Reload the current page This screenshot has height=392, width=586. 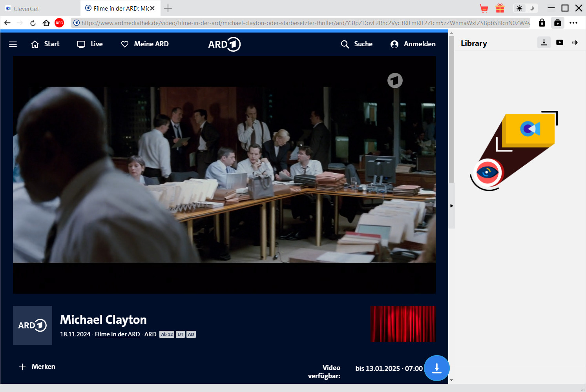(33, 23)
